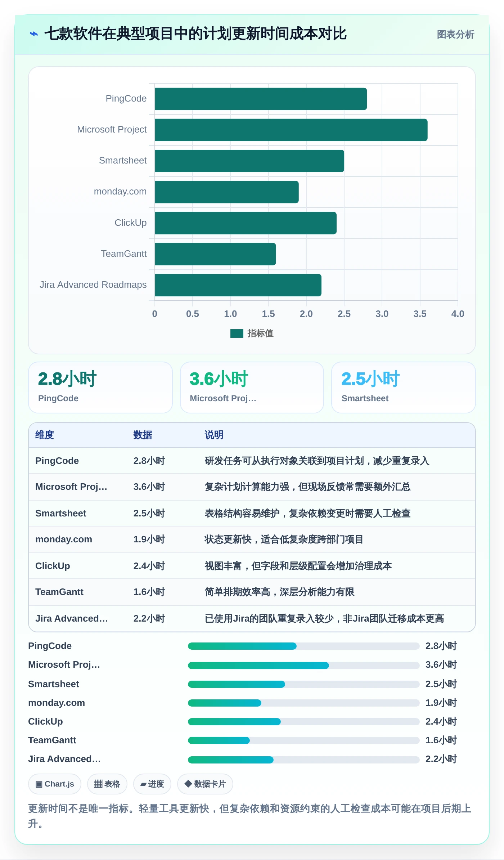The width and height of the screenshot is (504, 860).
Task: Click the 1.9小时 cell in the table
Action: 149,539
